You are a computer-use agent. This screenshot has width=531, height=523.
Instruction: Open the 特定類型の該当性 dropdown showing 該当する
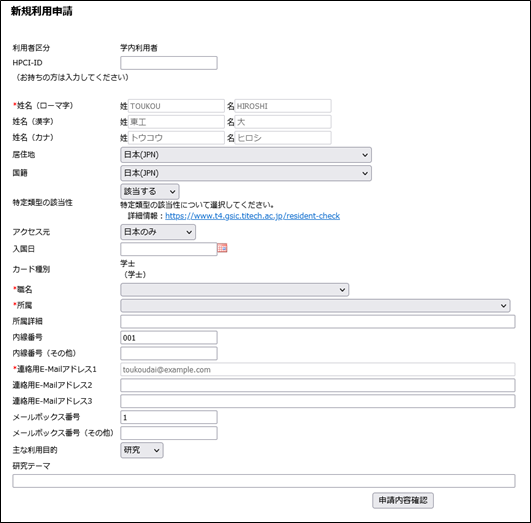tap(150, 191)
